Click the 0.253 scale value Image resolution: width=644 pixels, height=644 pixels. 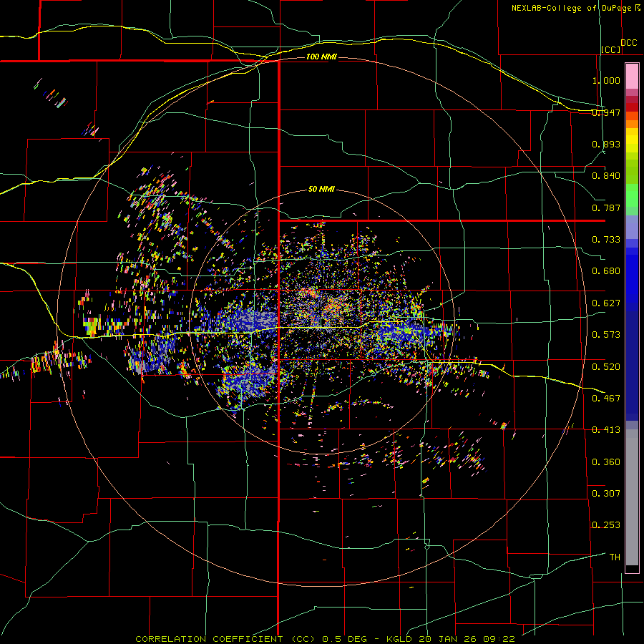(606, 525)
